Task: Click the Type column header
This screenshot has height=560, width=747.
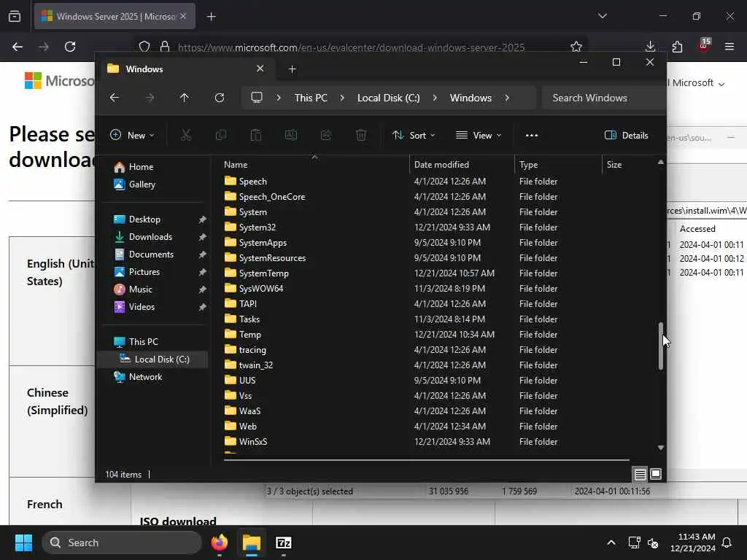Action: coord(529,164)
